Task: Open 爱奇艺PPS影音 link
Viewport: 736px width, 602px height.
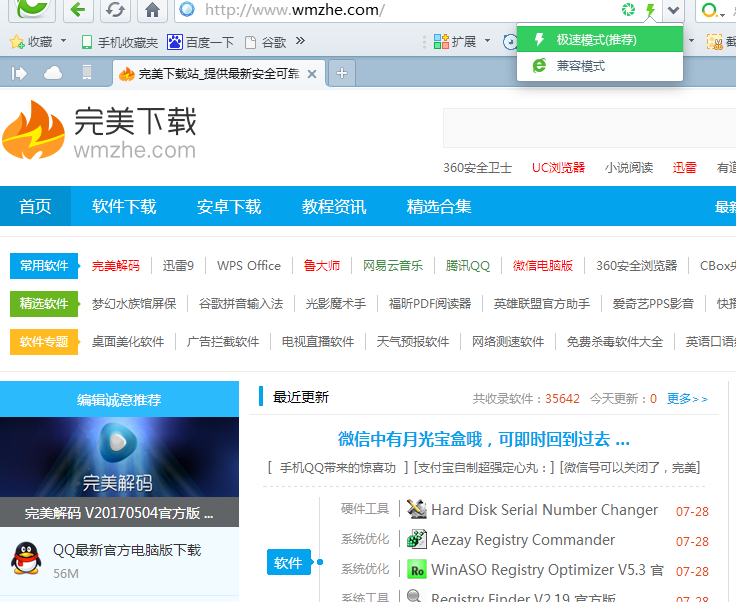Action: [653, 304]
